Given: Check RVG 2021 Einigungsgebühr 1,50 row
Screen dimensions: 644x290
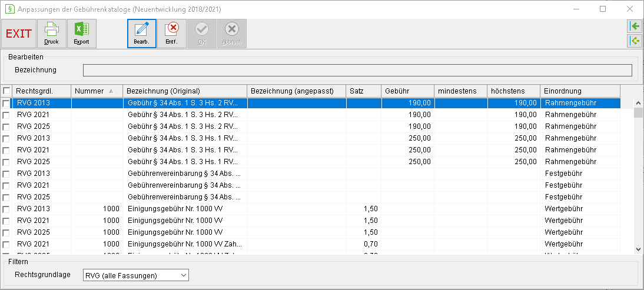Looking at the screenshot, I should 6,221.
